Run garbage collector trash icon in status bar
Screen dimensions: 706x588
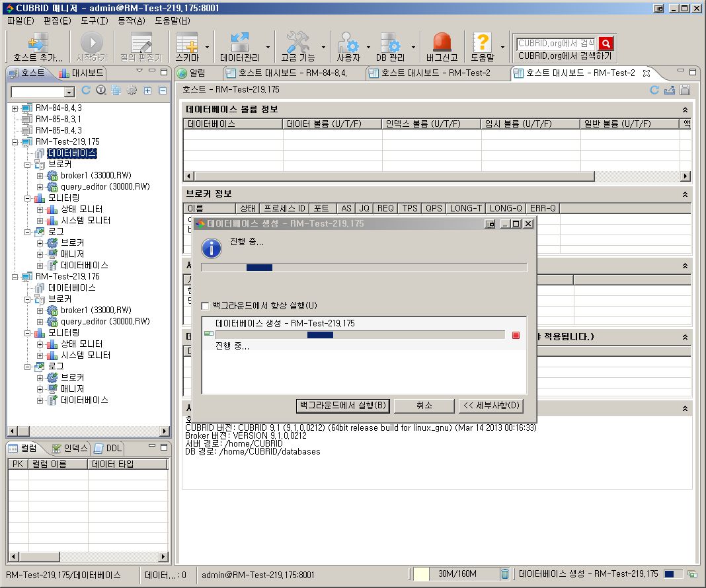(x=505, y=574)
